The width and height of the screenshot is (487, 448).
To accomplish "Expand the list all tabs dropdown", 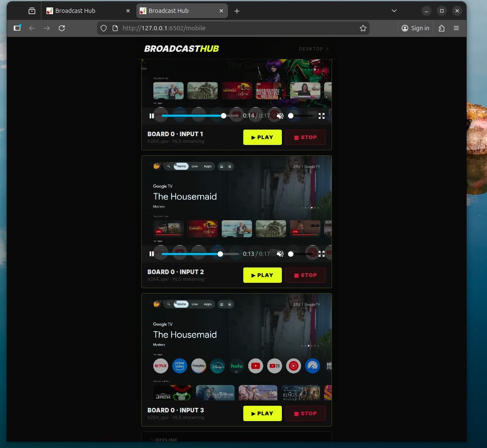I will (394, 11).
